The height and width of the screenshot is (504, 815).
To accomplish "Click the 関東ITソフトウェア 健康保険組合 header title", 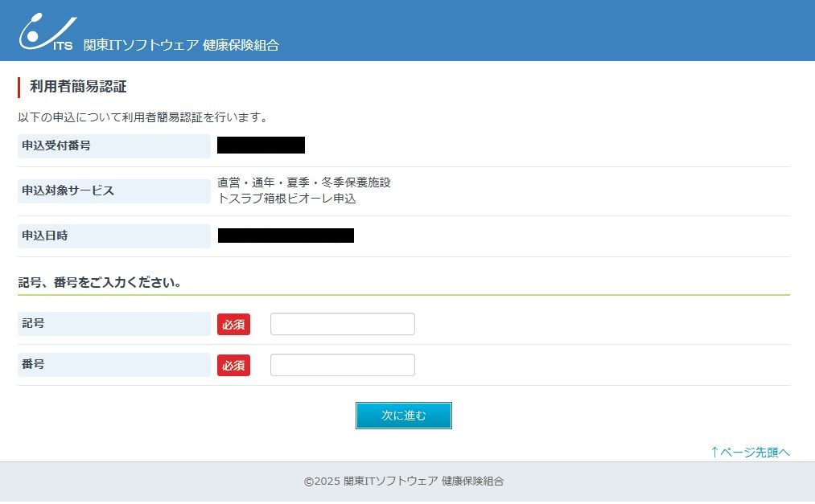I will coord(181,45).
